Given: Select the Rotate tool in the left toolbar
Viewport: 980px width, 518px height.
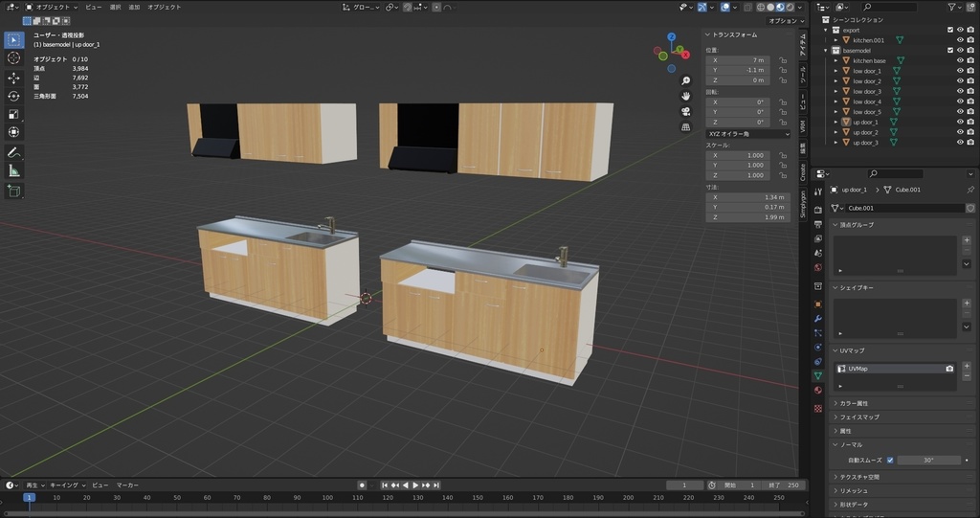Looking at the screenshot, I should pos(14,96).
